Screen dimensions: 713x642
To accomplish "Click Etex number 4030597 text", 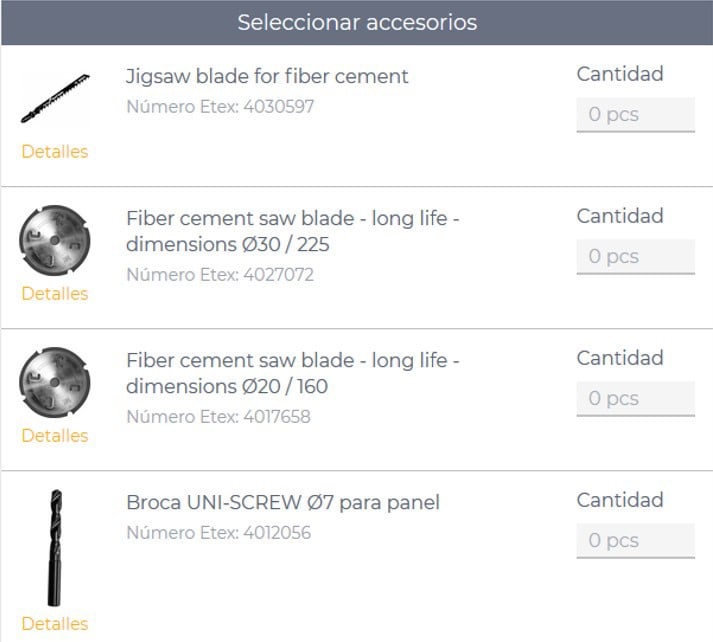I will coord(220,106).
